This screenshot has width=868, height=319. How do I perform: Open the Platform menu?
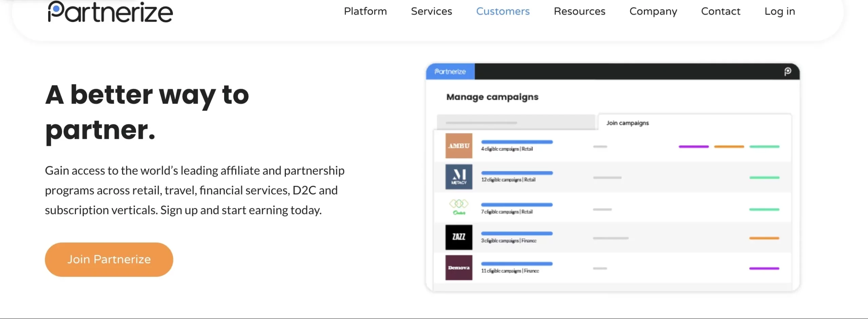coord(365,11)
